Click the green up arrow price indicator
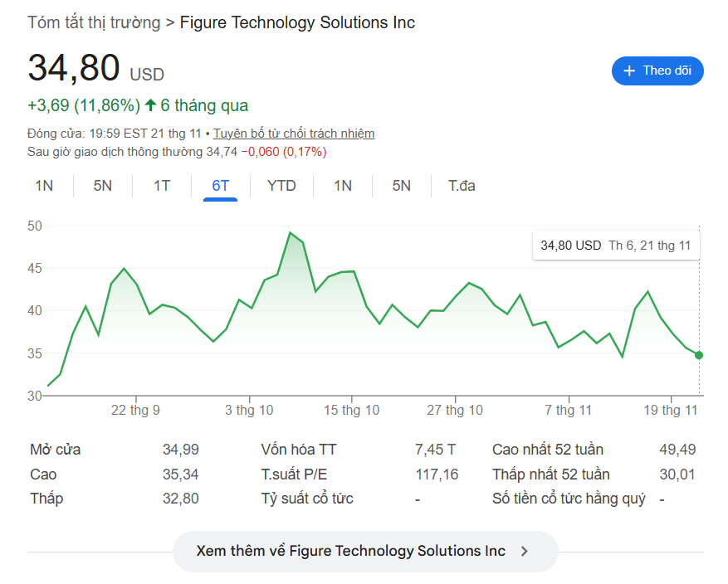The height and width of the screenshot is (584, 728). pyautogui.click(x=150, y=105)
